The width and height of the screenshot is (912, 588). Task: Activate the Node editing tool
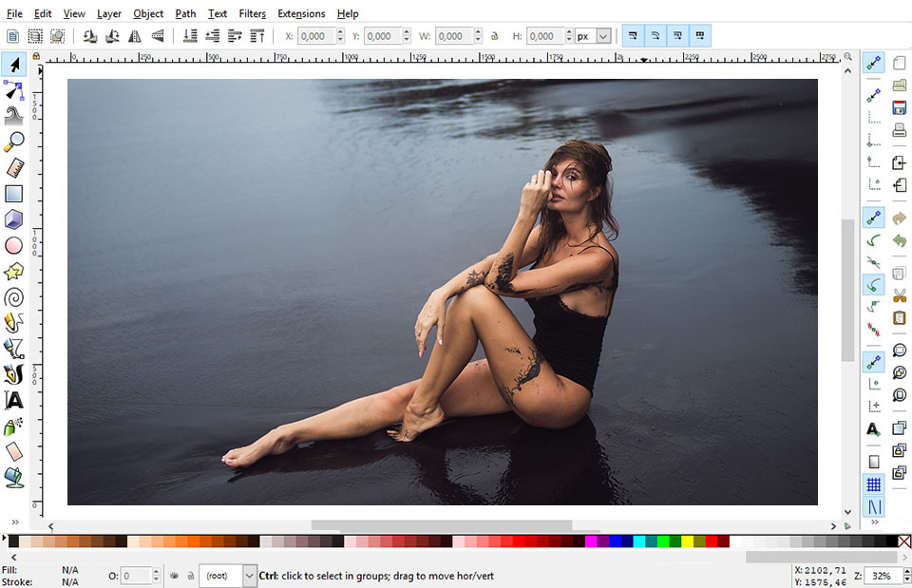click(13, 88)
